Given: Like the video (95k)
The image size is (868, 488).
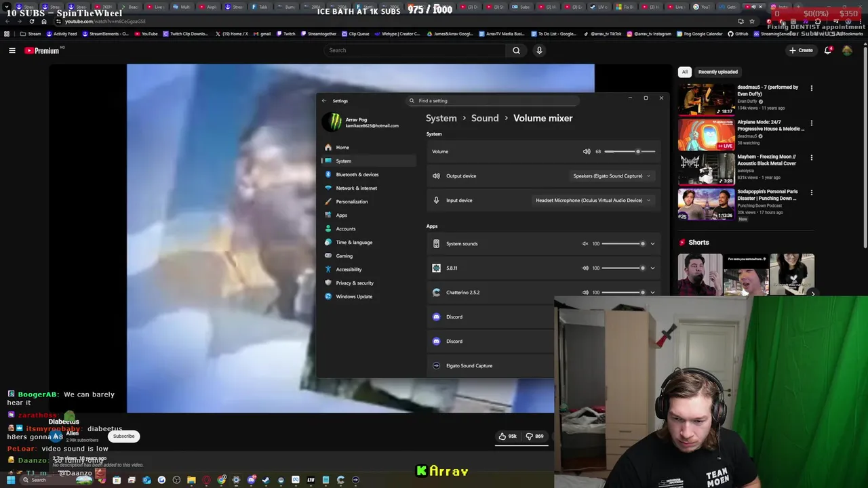Looking at the screenshot, I should tap(508, 436).
